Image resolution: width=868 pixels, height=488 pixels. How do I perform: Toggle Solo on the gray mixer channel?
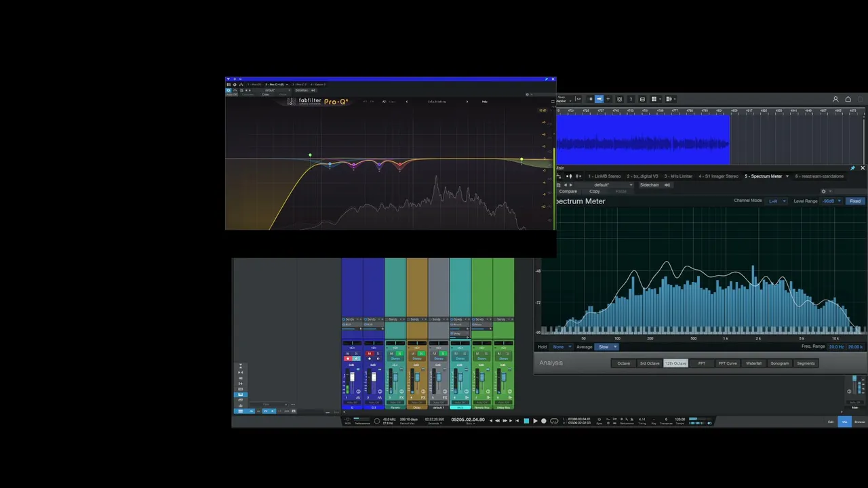click(x=443, y=353)
